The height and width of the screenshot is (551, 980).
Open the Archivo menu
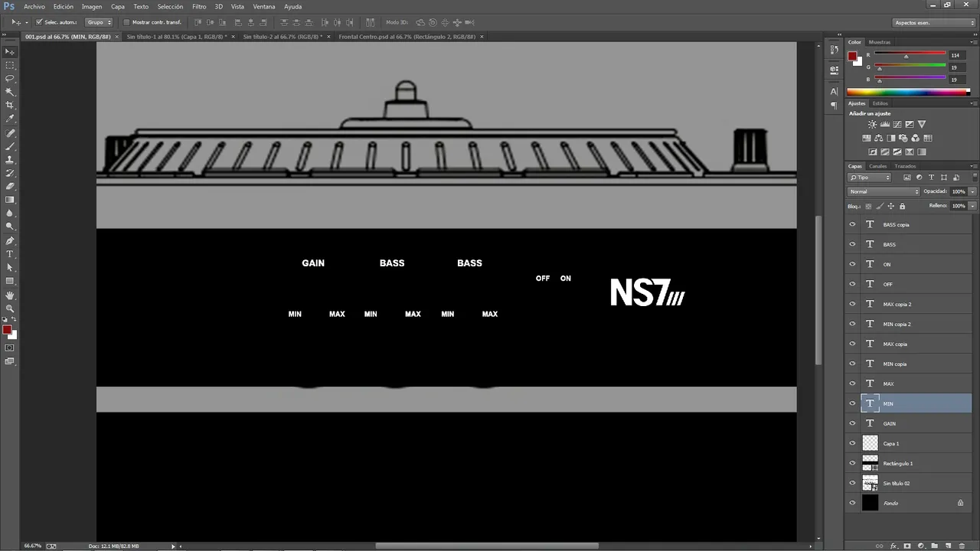point(34,6)
